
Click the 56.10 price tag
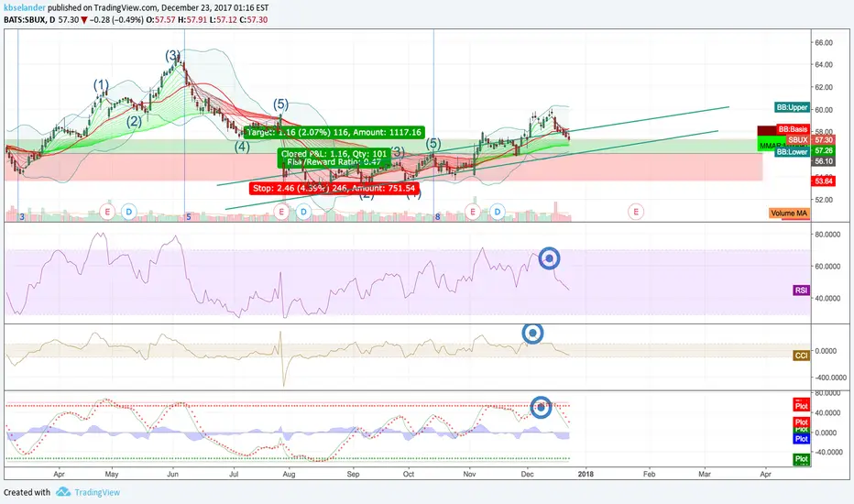point(823,161)
